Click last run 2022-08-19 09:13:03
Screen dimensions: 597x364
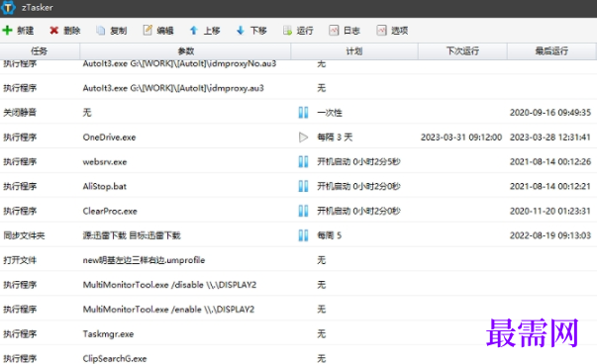coord(550,235)
